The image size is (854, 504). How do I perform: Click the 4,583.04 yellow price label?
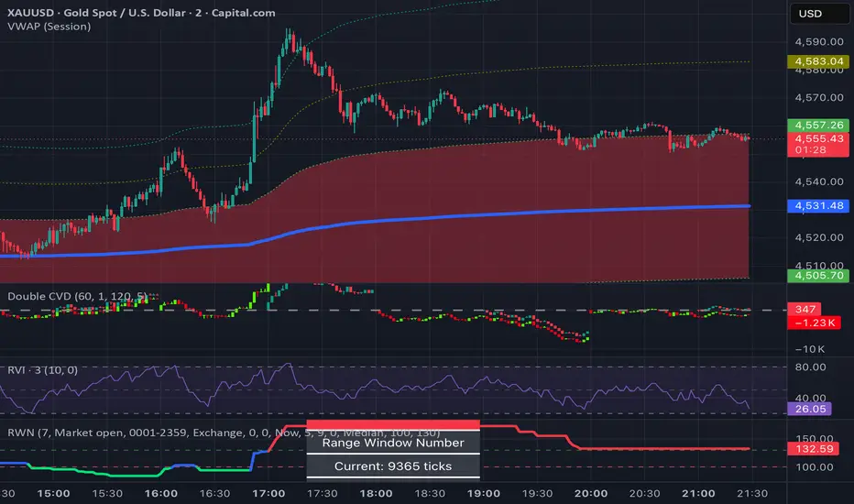point(818,61)
